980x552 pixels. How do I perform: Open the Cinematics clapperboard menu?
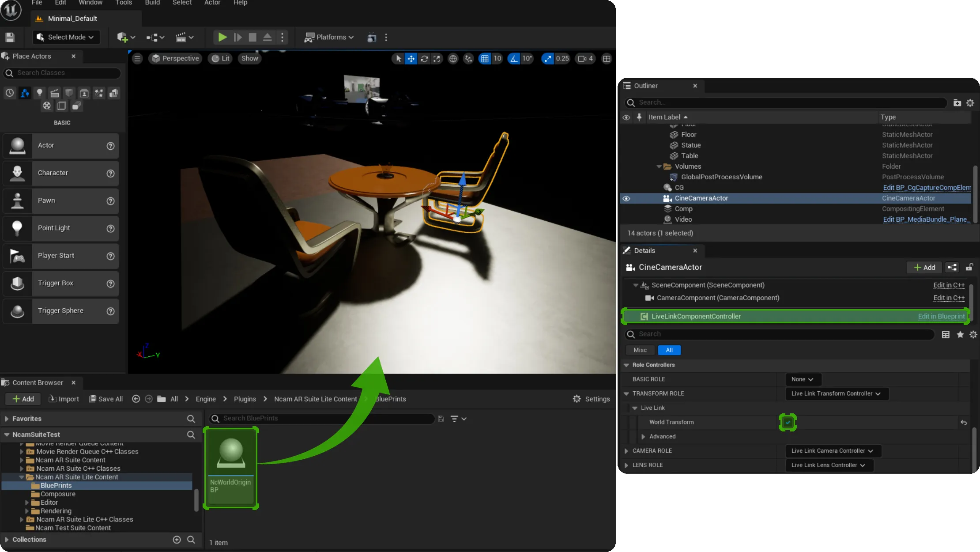(x=185, y=38)
